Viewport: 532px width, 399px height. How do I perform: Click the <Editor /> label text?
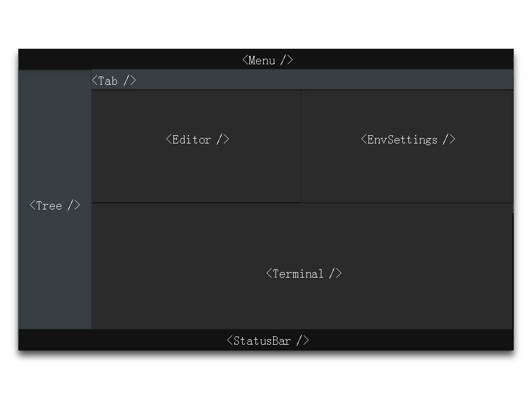click(197, 140)
